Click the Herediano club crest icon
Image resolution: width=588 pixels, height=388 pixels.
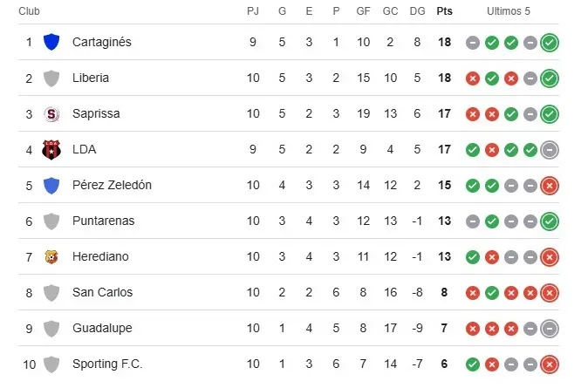click(x=51, y=256)
